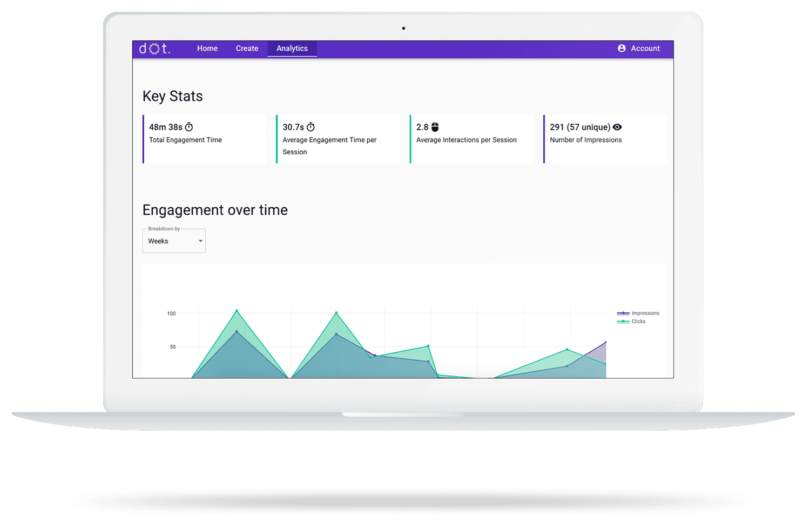Click the last Impressions data point
Screen dimensions: 810x532
pos(605,342)
